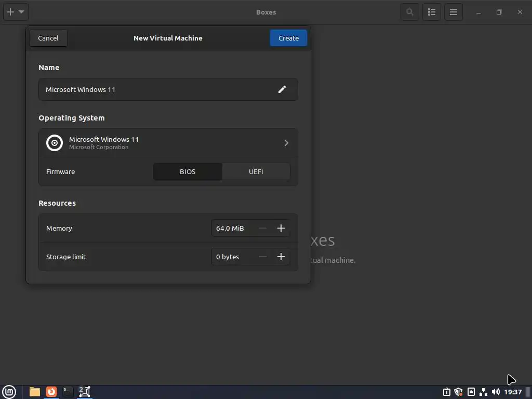Open the clock showing 19:37
Viewport: 532px width, 399px height.
[x=513, y=392]
